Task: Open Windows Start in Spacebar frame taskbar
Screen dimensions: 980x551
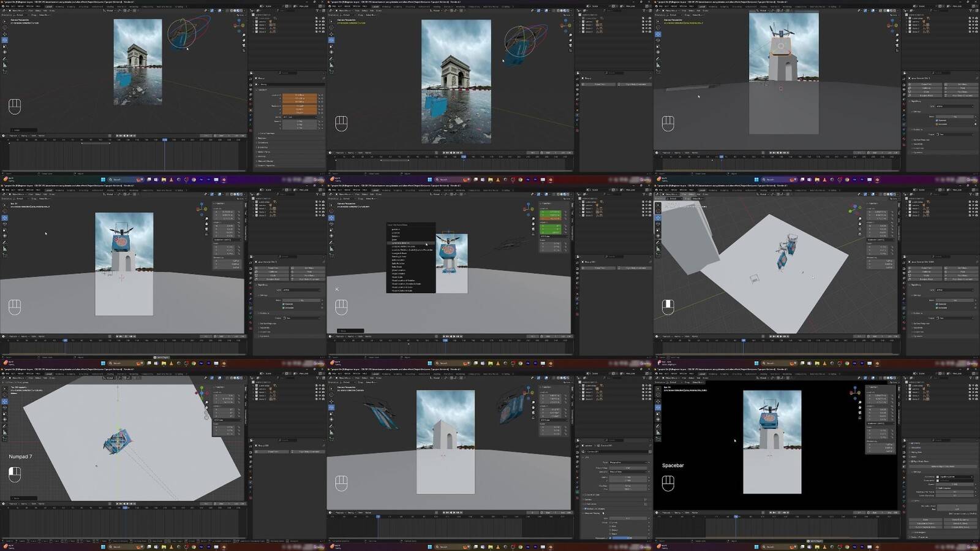Action: tap(756, 547)
